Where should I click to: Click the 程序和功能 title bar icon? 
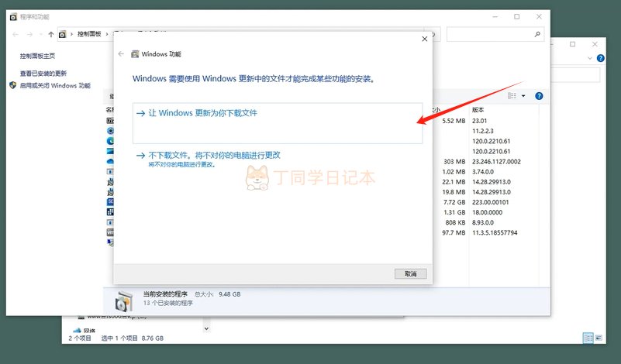coord(13,16)
